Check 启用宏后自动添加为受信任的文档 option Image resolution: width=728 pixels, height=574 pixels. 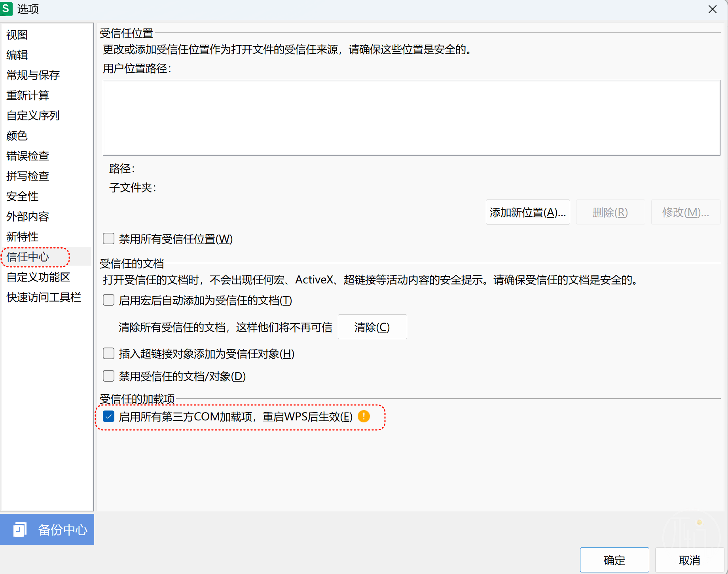(x=108, y=300)
